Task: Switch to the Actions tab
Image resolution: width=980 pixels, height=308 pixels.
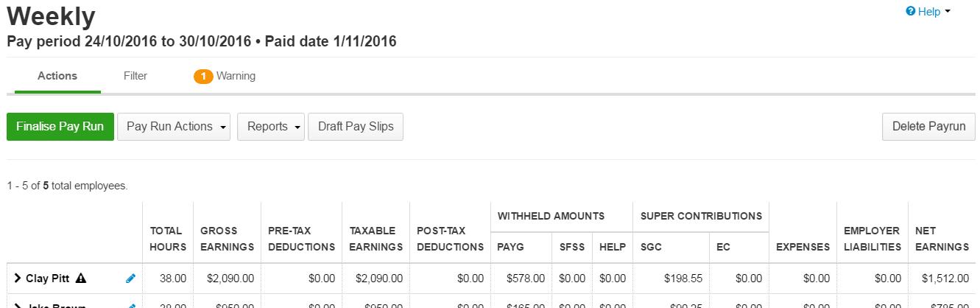Action: pyautogui.click(x=57, y=76)
